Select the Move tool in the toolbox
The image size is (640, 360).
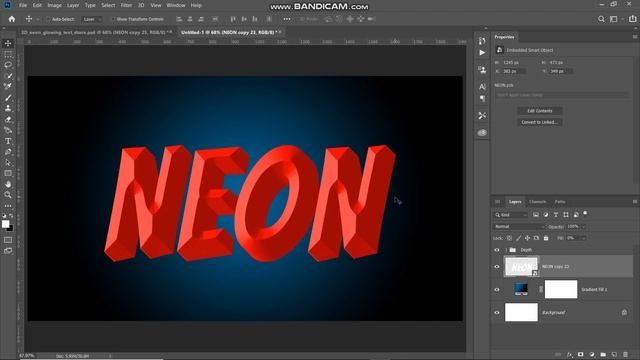pos(8,43)
